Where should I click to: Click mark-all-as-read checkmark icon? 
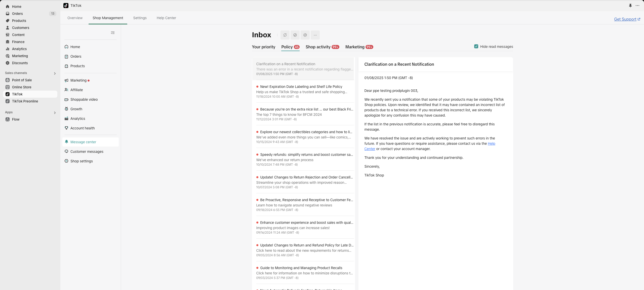point(295,35)
